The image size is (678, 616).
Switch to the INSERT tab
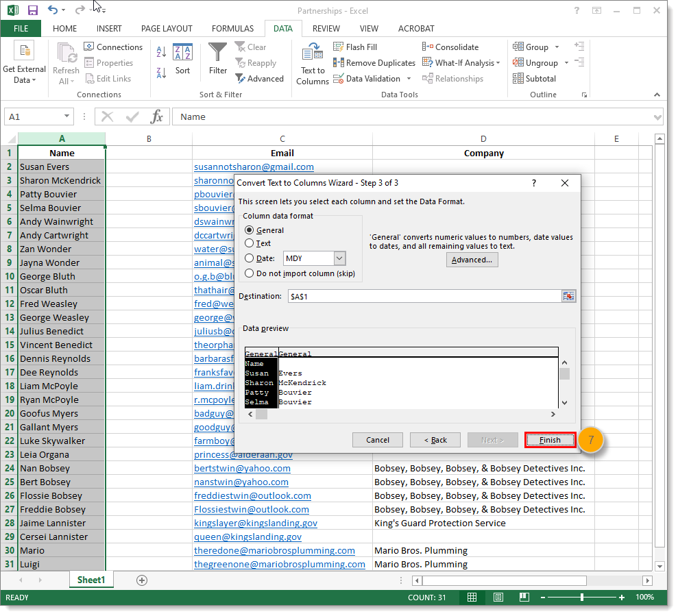tap(109, 29)
